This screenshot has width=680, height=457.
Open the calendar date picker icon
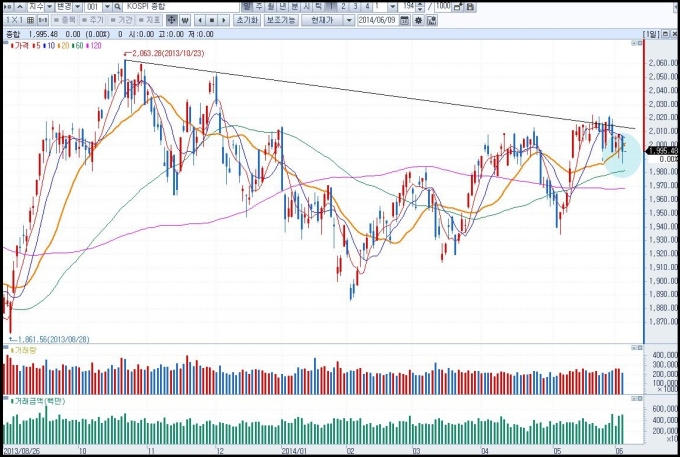tap(405, 20)
